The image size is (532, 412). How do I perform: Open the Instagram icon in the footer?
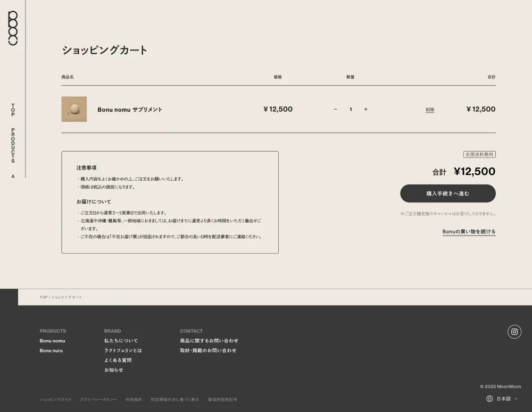click(x=514, y=332)
